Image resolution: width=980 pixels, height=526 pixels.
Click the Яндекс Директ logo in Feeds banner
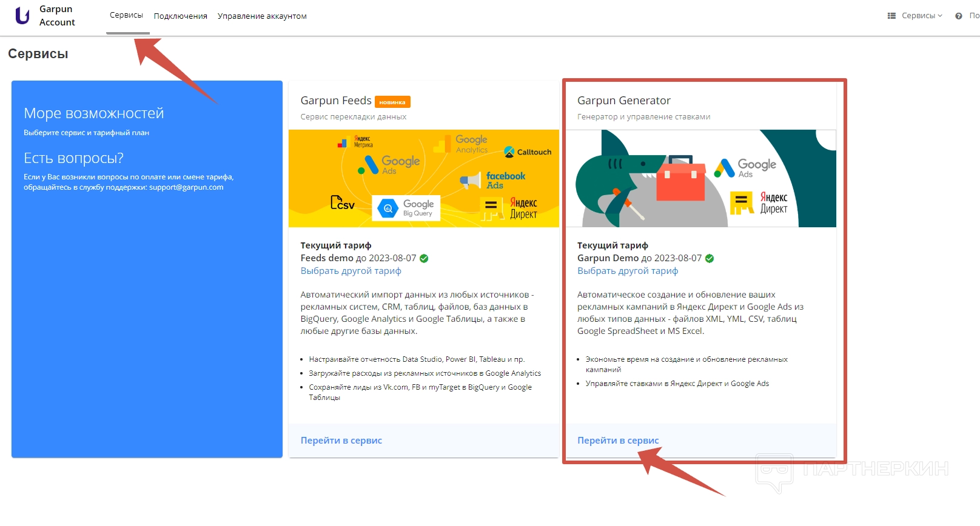tap(509, 209)
